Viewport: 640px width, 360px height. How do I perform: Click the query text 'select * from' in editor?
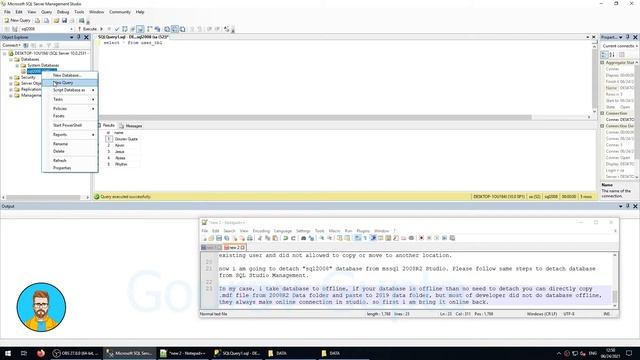(x=121, y=42)
